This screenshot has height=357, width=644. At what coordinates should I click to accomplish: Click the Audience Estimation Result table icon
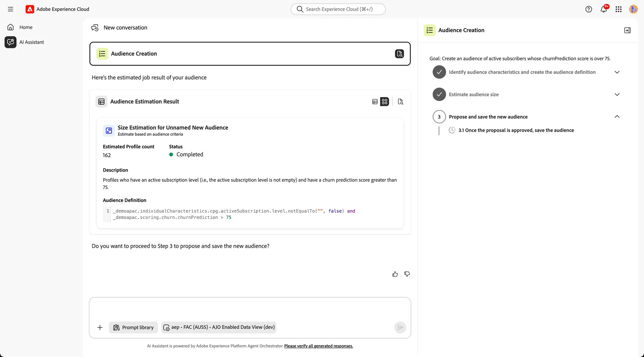pos(101,102)
